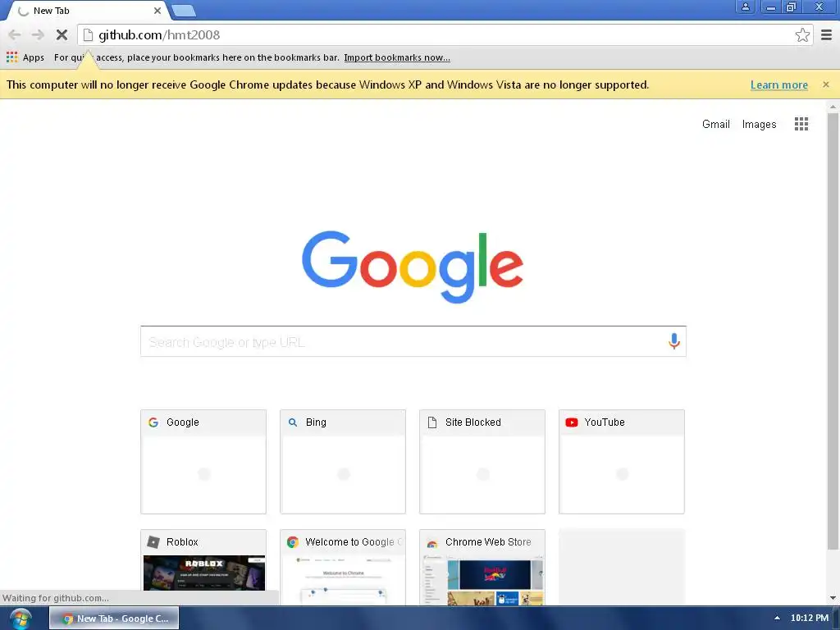840x630 pixels.
Task: Open the YouTube most-visited tile
Action: (622, 462)
